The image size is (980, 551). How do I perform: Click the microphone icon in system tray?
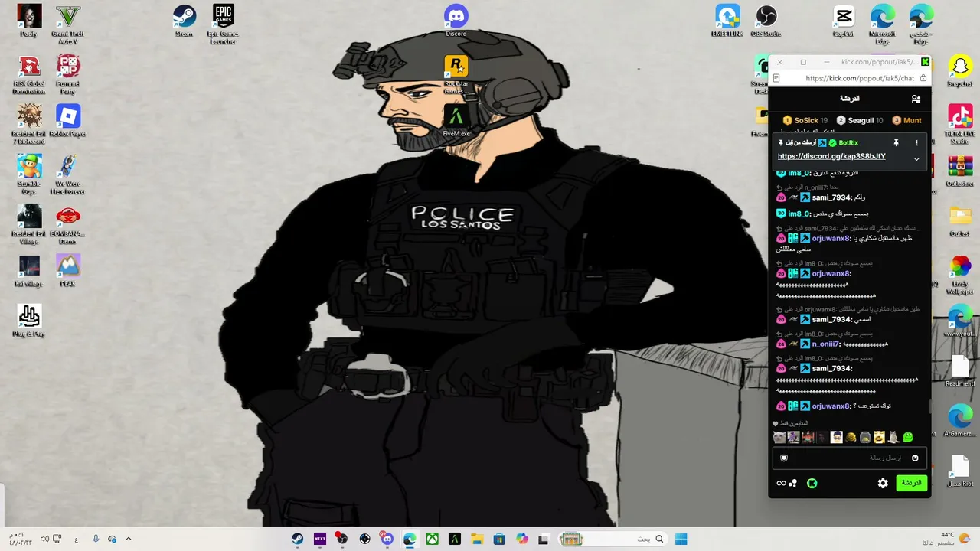click(x=96, y=539)
